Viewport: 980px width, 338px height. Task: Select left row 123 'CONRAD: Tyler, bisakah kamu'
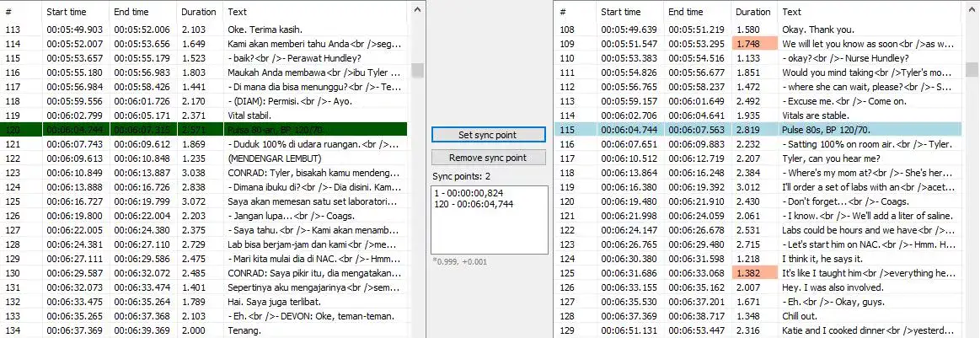click(x=205, y=173)
